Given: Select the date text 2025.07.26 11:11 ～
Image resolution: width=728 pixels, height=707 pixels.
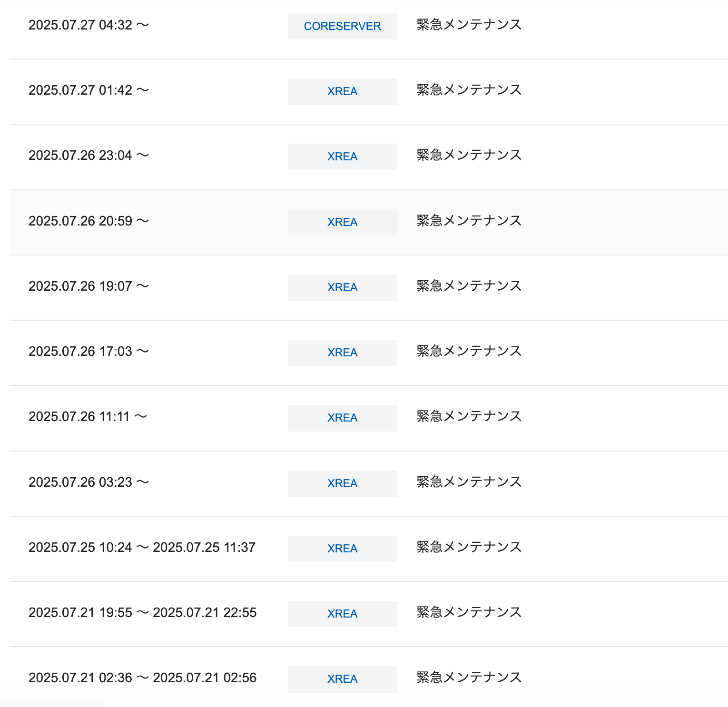Looking at the screenshot, I should click(88, 416).
